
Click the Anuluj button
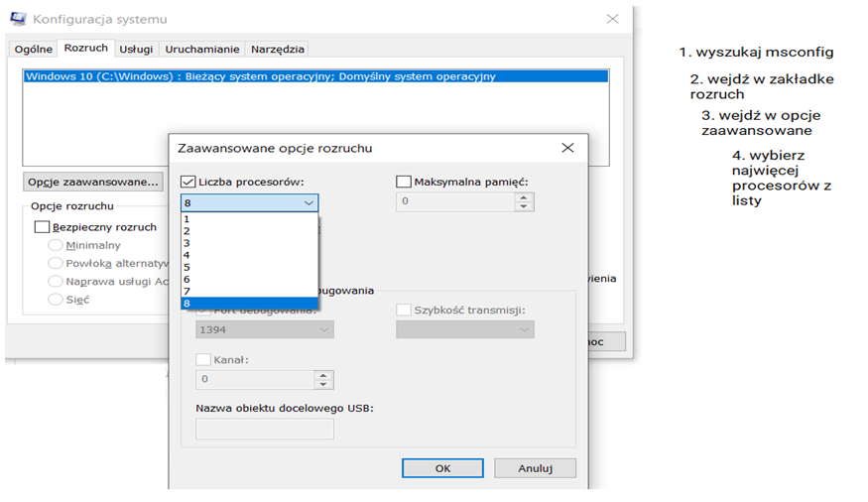534,468
